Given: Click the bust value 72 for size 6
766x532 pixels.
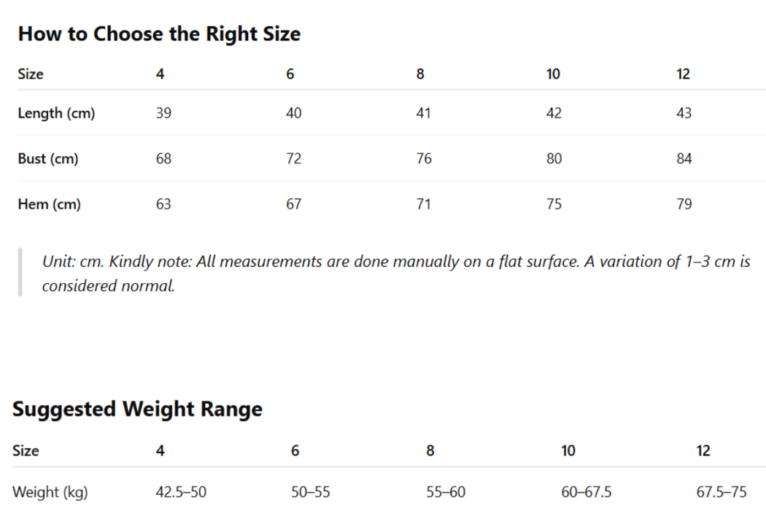Looking at the screenshot, I should click(x=293, y=158).
